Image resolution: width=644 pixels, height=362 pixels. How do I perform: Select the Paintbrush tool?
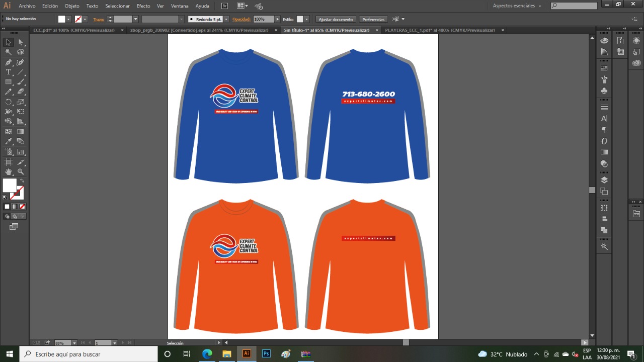[21, 82]
